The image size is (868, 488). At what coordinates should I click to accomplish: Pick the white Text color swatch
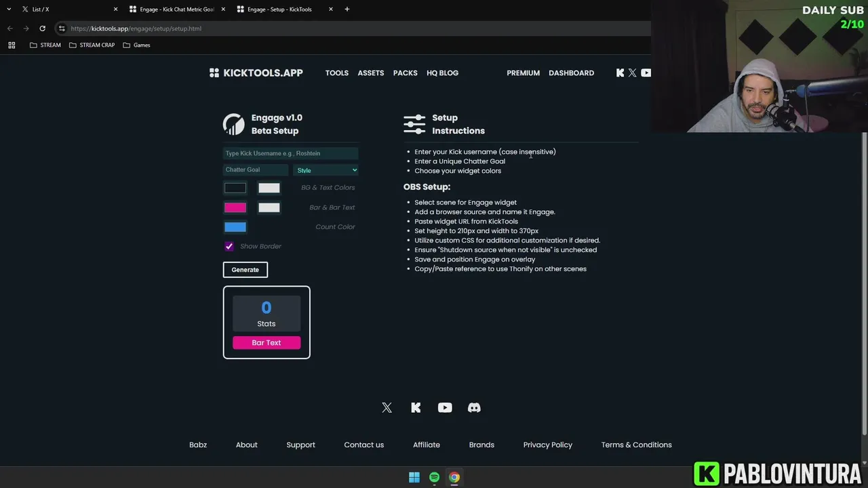[269, 188]
